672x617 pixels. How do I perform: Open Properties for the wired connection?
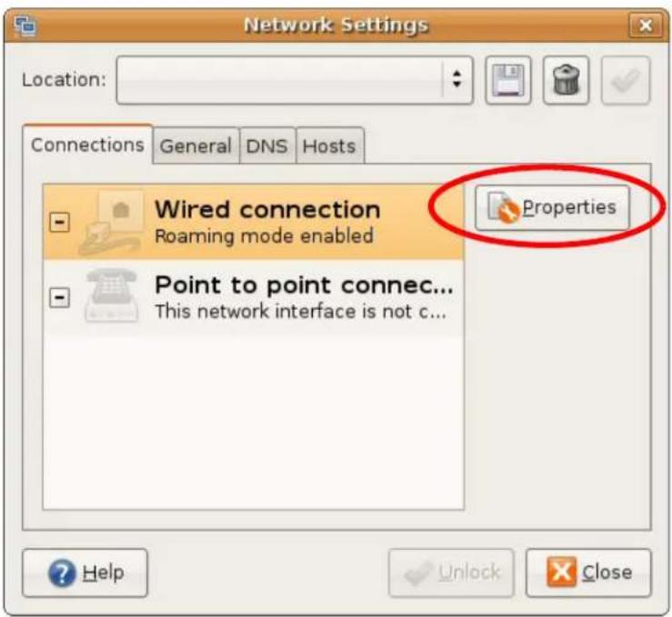(x=553, y=208)
